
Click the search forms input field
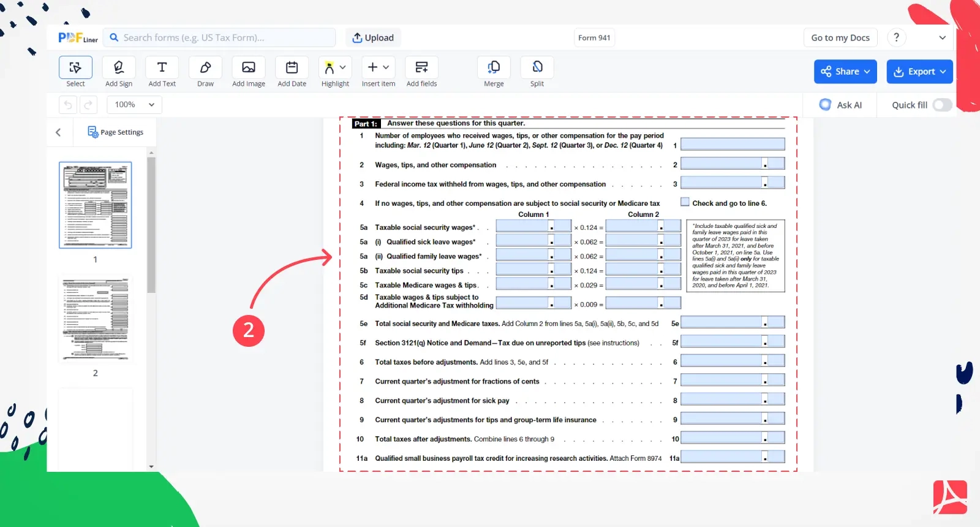219,37
